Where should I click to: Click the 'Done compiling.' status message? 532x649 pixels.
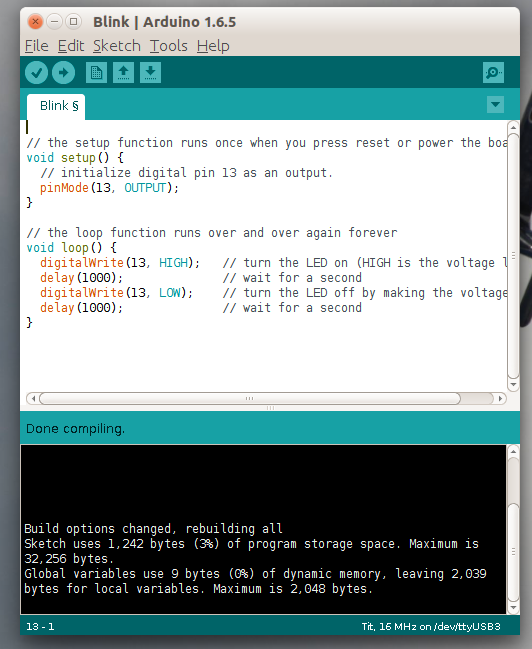[x=75, y=429]
